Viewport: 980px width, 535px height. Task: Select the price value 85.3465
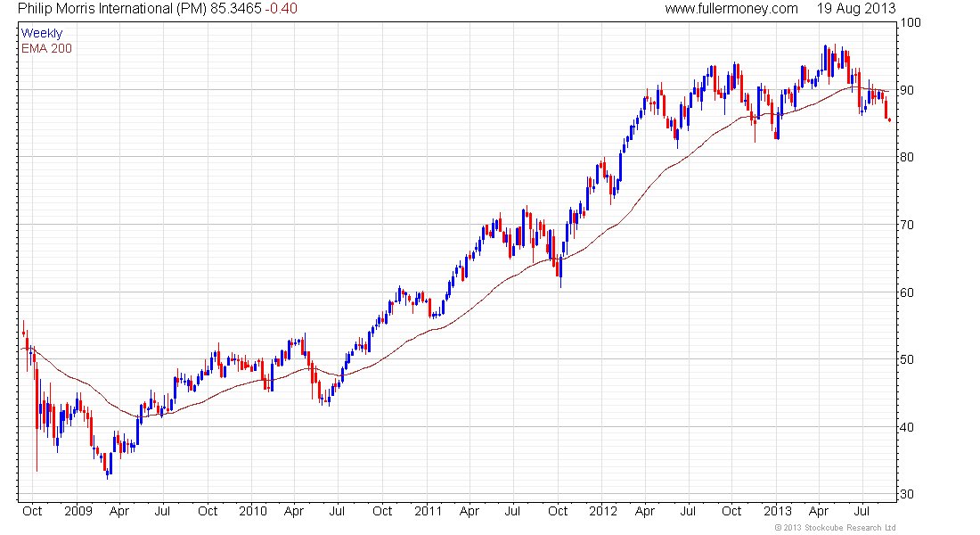(x=235, y=9)
